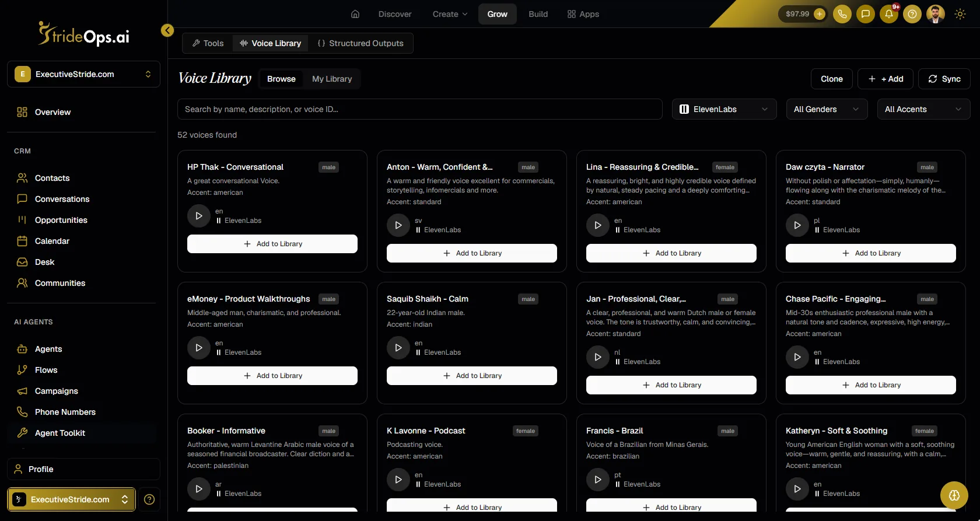Click the + Add button
This screenshot has width=980, height=521.
pyautogui.click(x=885, y=79)
